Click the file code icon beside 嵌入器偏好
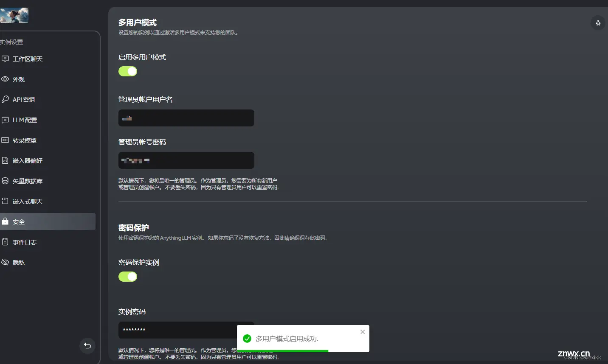The image size is (608, 364). point(5,160)
